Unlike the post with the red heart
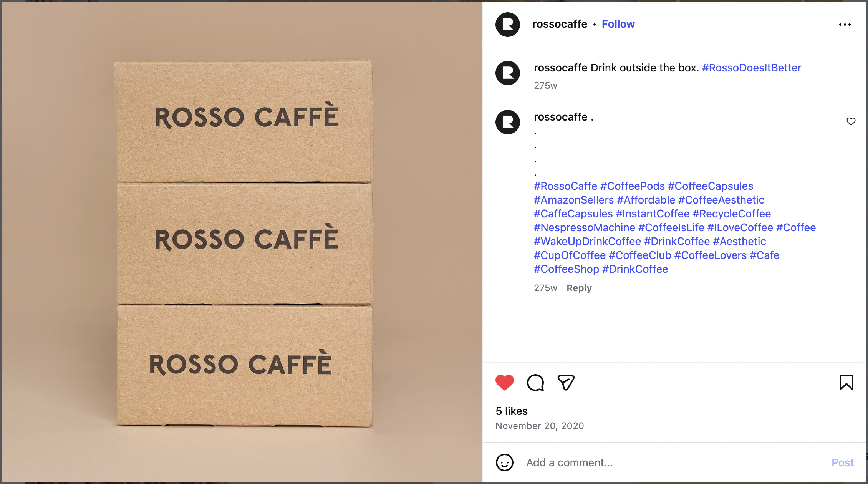Viewport: 868px width, 484px height. 504,383
